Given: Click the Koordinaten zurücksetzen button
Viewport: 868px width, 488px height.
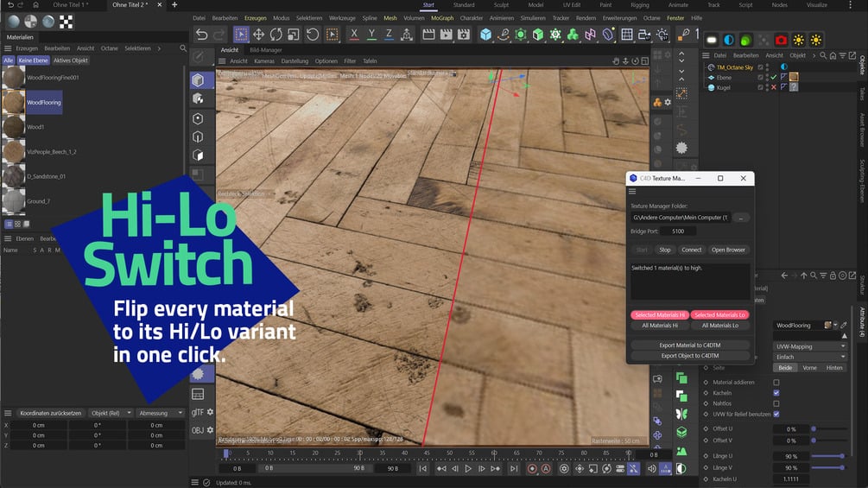Looking at the screenshot, I should 50,414.
